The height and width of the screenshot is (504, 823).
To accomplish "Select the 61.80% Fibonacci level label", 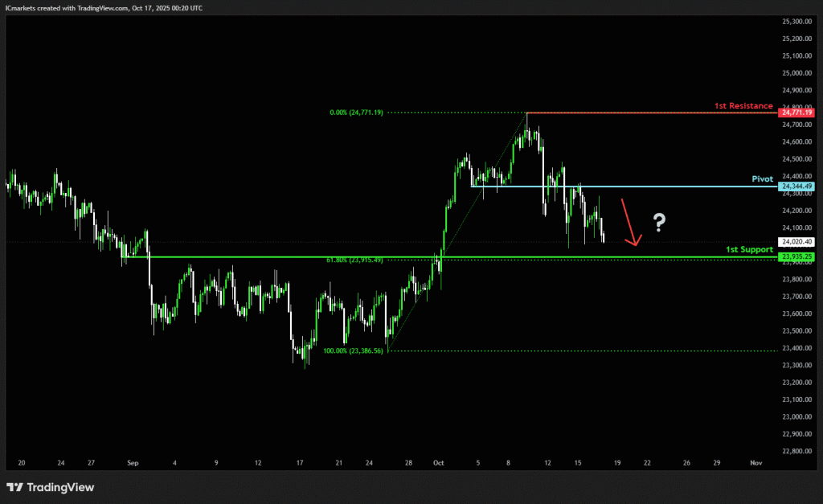I will [x=354, y=260].
